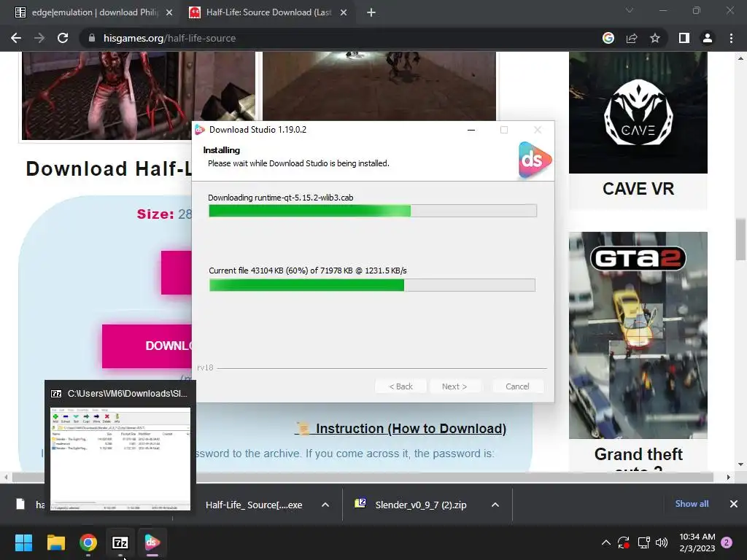Go back with the browser back arrow
Image resolution: width=747 pixels, height=560 pixels.
[x=16, y=38]
